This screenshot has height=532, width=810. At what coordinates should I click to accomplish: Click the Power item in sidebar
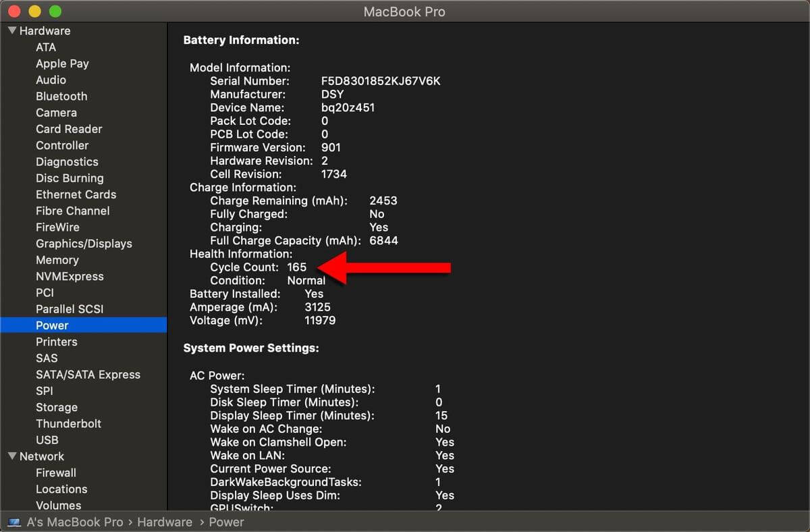[52, 325]
